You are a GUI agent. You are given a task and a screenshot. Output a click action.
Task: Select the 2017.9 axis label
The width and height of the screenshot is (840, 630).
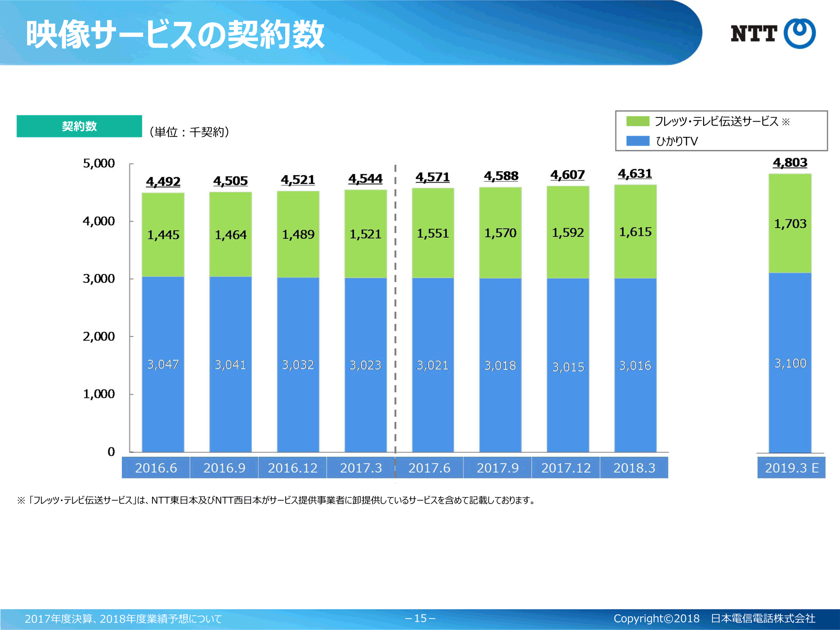tap(498, 468)
